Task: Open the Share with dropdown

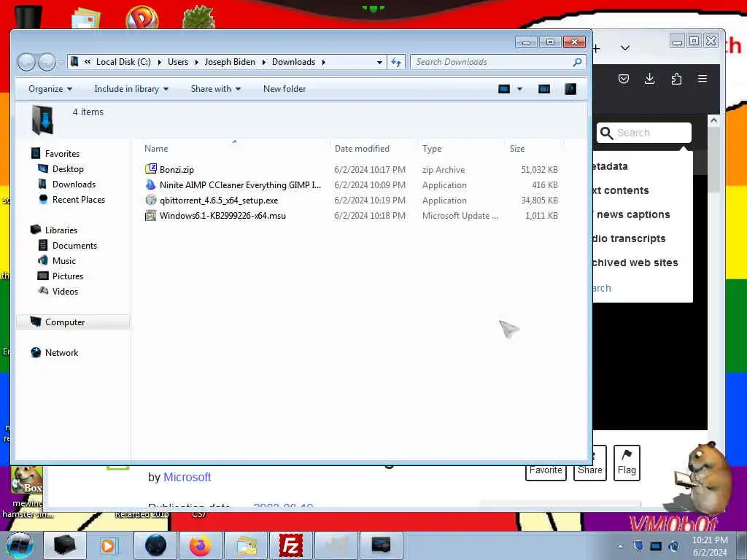Action: point(216,89)
